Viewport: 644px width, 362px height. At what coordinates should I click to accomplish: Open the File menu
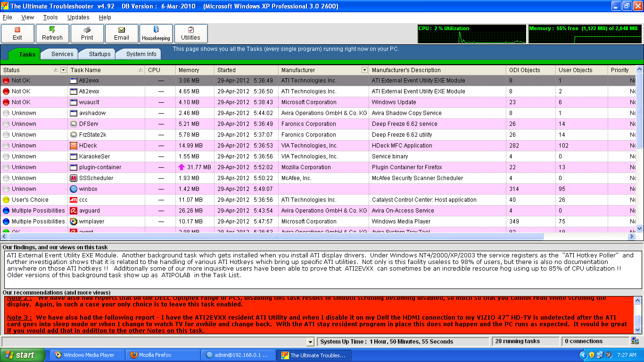point(8,17)
